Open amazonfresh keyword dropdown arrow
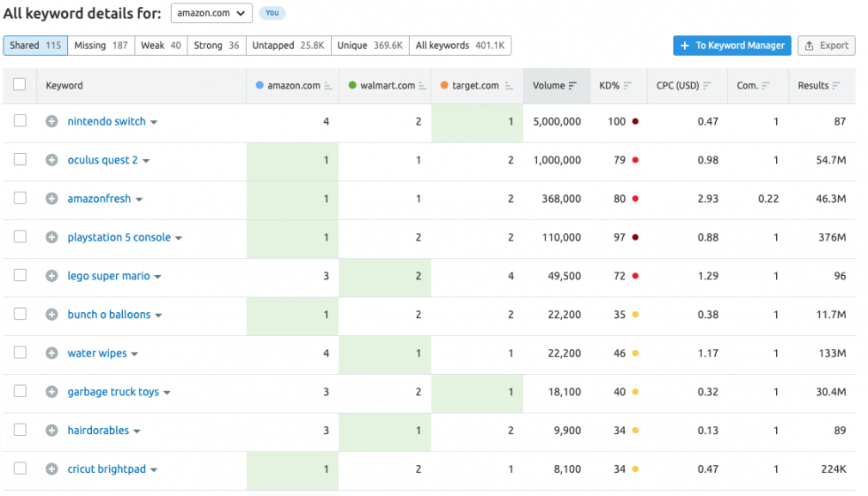This screenshot has width=868, height=496. pos(139,199)
